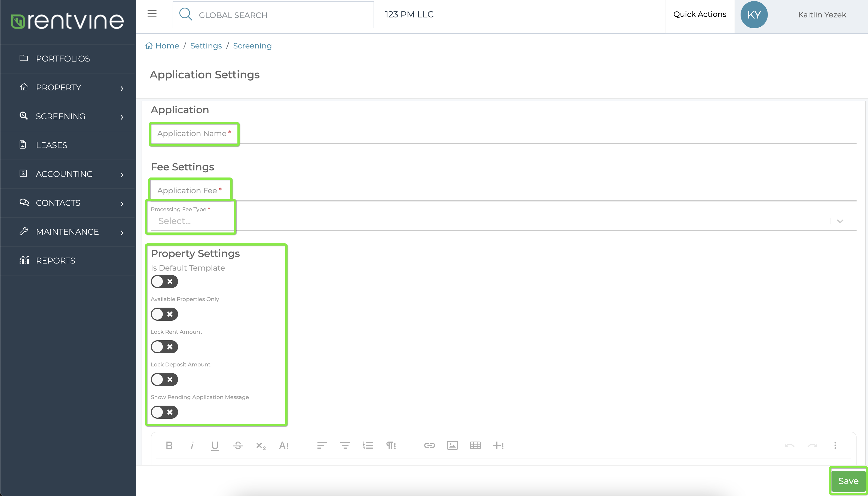Expand the Screening menu chevron
The image size is (868, 496).
click(x=122, y=117)
